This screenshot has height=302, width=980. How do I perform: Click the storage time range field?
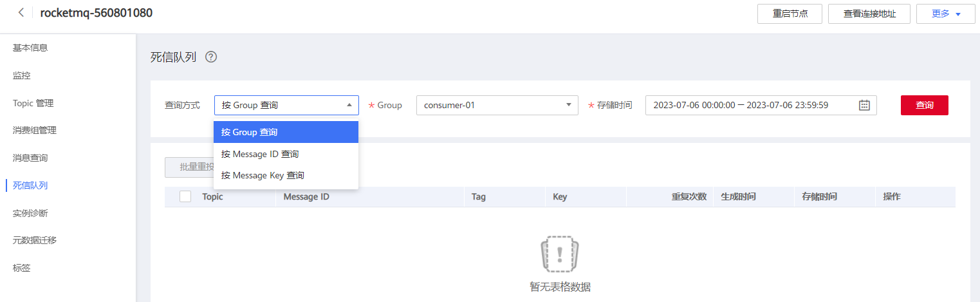click(761, 105)
